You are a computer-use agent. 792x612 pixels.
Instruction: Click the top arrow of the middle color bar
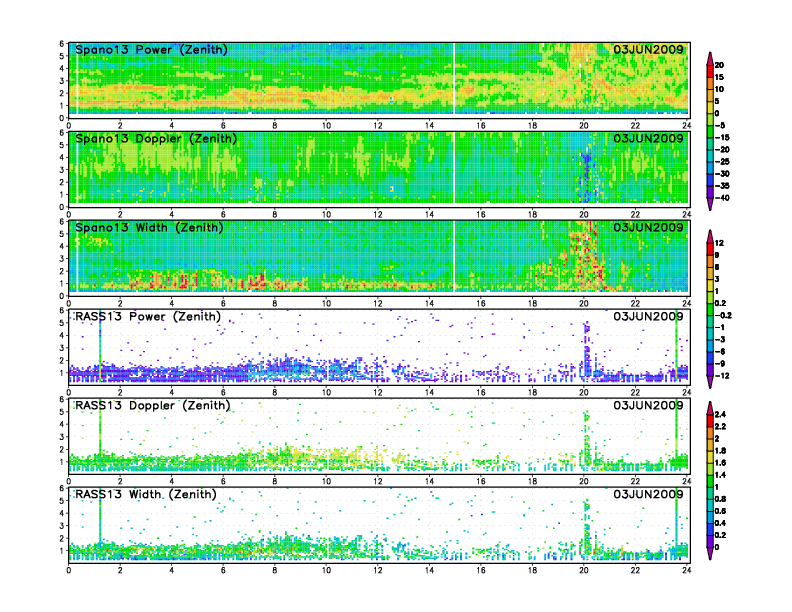(710, 236)
